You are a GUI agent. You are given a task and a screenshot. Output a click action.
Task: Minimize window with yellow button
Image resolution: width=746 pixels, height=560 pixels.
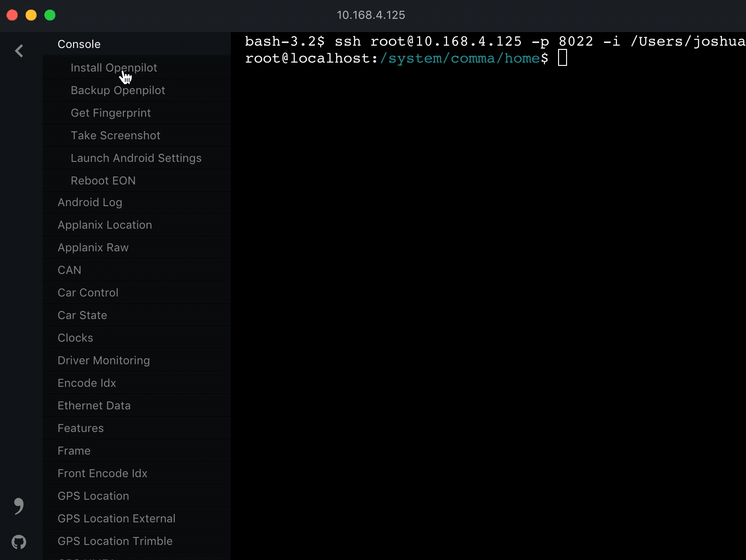[31, 15]
